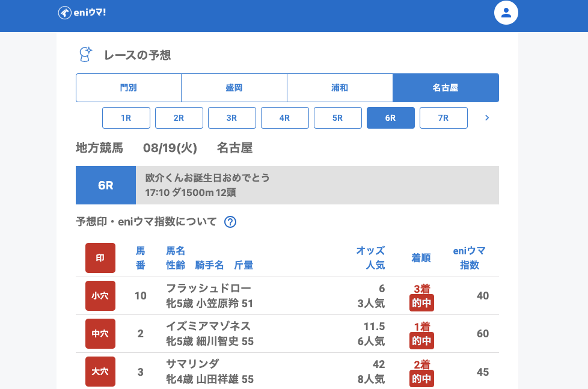588x389 pixels.
Task: Show more races with right chevron
Action: pos(487,118)
